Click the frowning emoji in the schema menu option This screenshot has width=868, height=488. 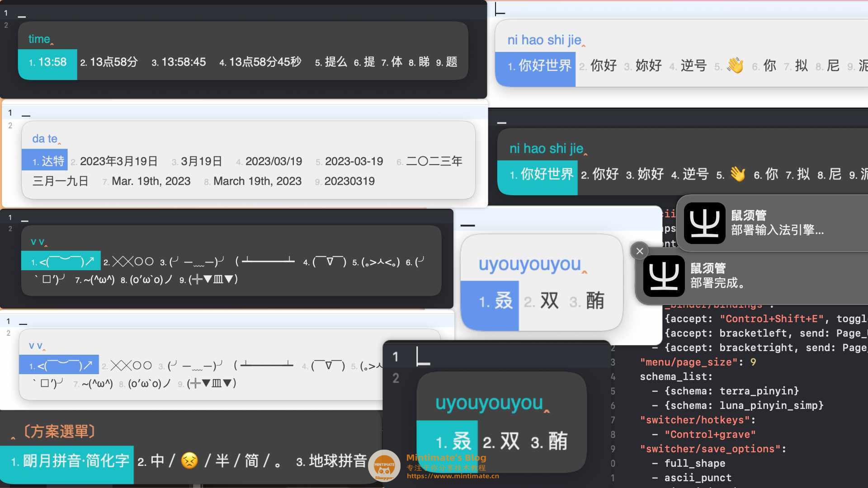189,461
